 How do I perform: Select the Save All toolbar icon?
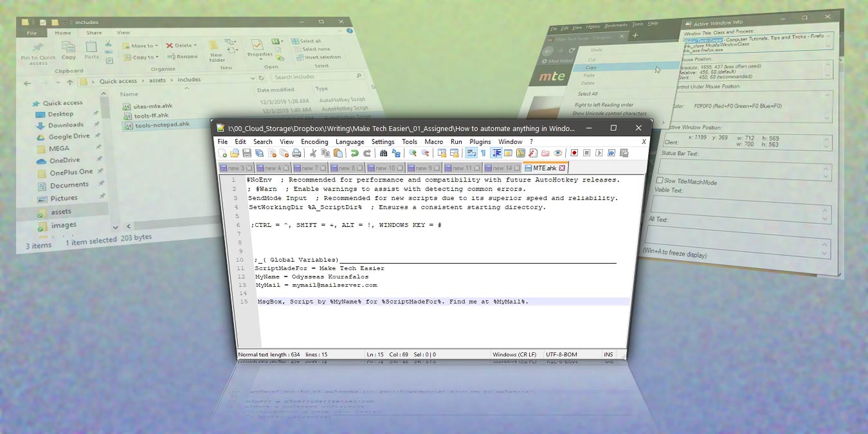pyautogui.click(x=259, y=153)
